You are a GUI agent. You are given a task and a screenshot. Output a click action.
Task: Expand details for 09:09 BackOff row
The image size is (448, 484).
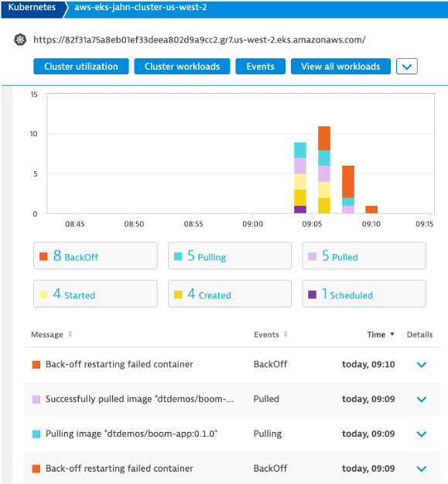[422, 469]
